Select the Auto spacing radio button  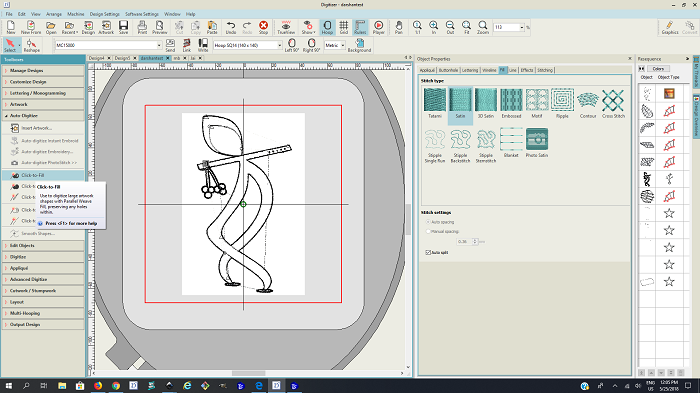click(x=428, y=222)
